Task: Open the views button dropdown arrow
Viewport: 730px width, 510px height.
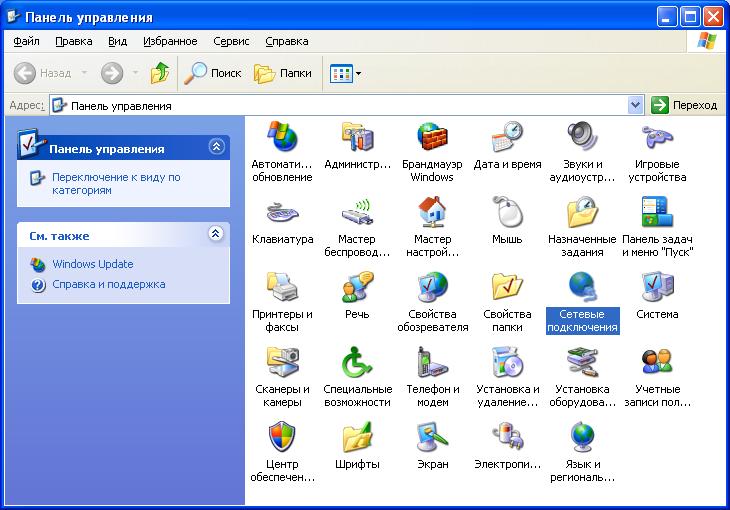Action: coord(358,74)
